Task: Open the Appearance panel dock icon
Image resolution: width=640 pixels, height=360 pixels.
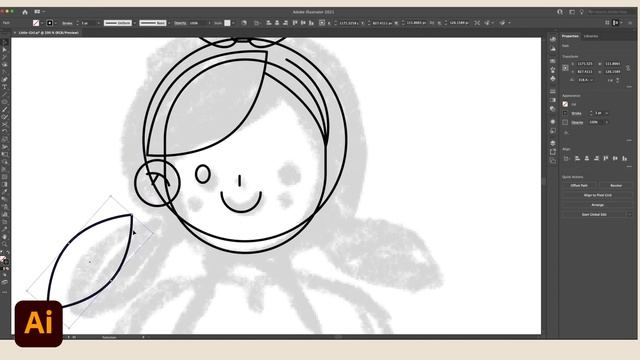Action: 553,122
